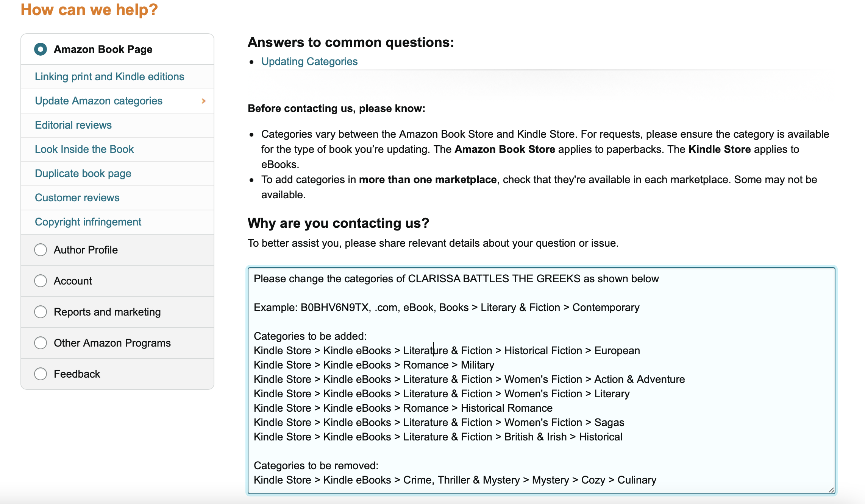Select Reports and marketing radio option
This screenshot has width=865, height=504.
[x=41, y=312]
